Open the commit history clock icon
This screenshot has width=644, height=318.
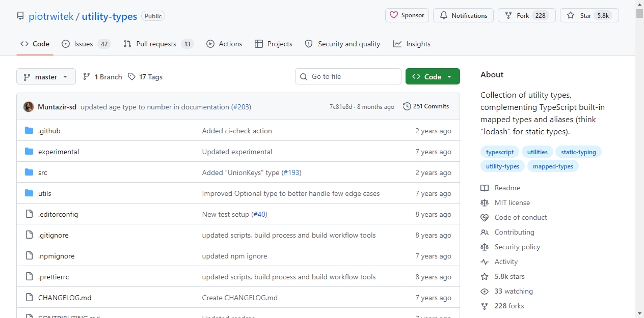(x=407, y=106)
